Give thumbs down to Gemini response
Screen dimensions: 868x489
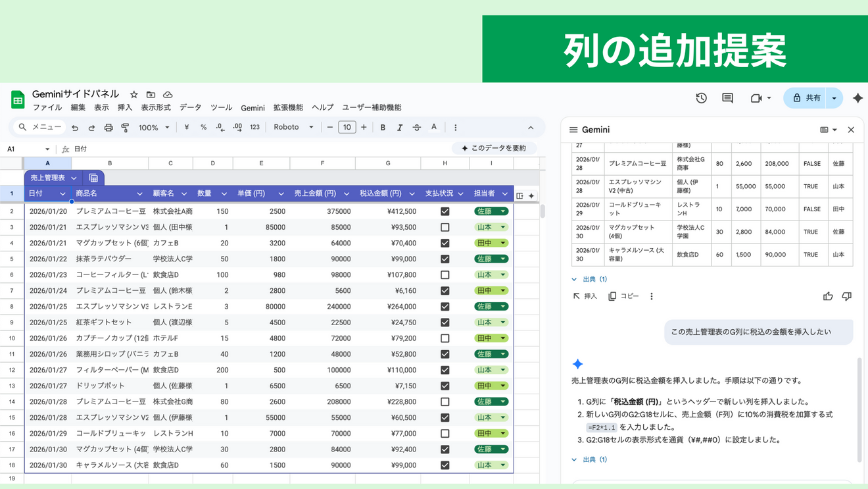[x=847, y=297]
